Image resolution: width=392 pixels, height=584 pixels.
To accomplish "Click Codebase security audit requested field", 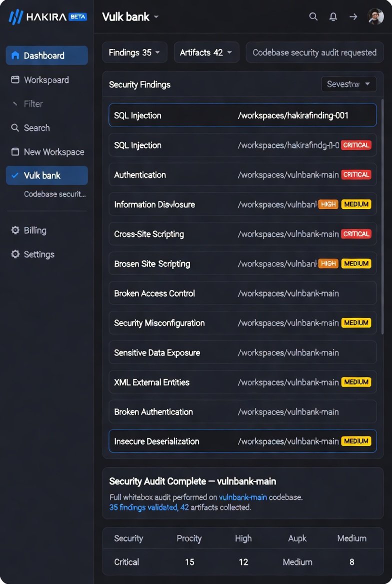I will click(x=315, y=52).
